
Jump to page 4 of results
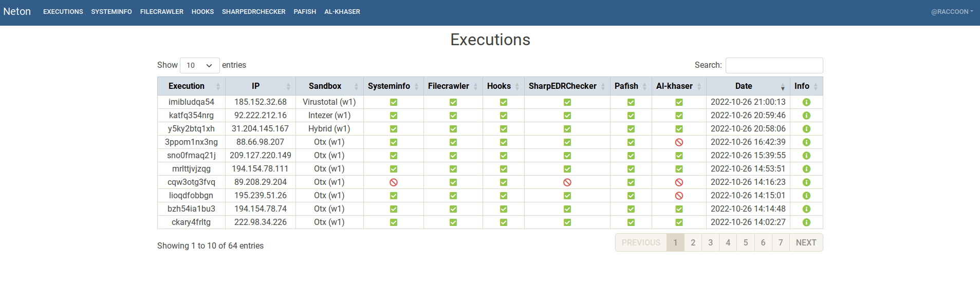coord(728,242)
